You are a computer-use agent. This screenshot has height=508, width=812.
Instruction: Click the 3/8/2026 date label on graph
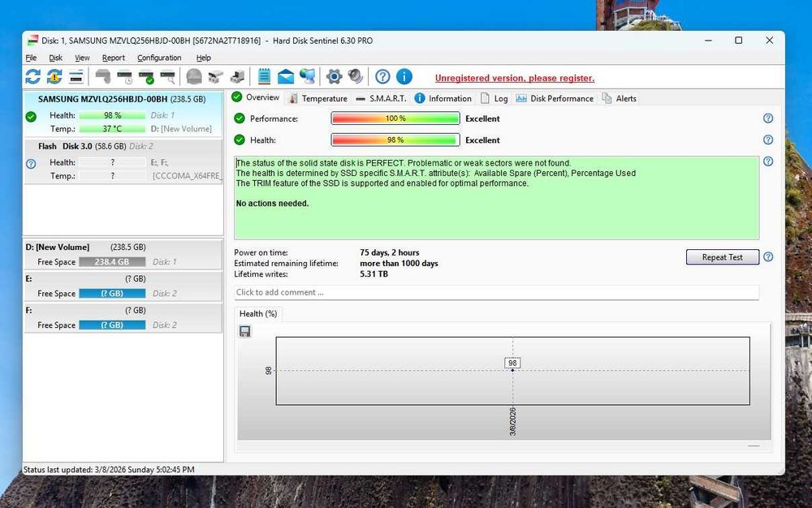[x=512, y=422]
